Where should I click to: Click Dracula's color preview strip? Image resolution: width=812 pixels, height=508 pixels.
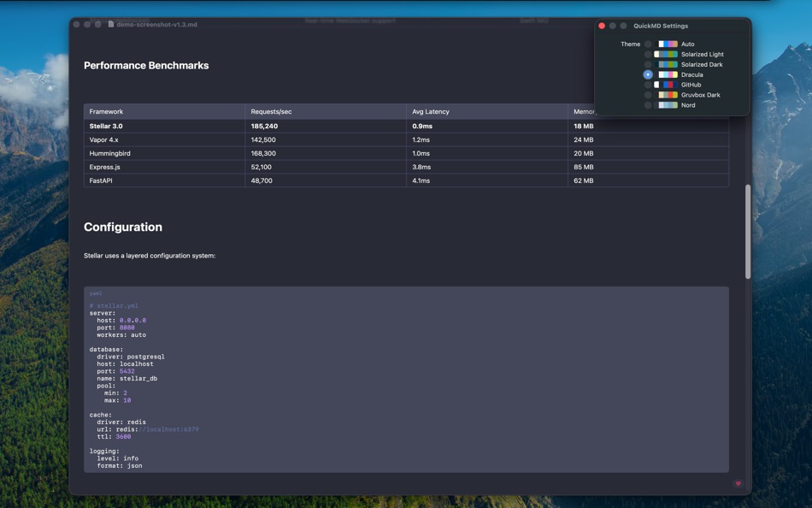(666, 74)
